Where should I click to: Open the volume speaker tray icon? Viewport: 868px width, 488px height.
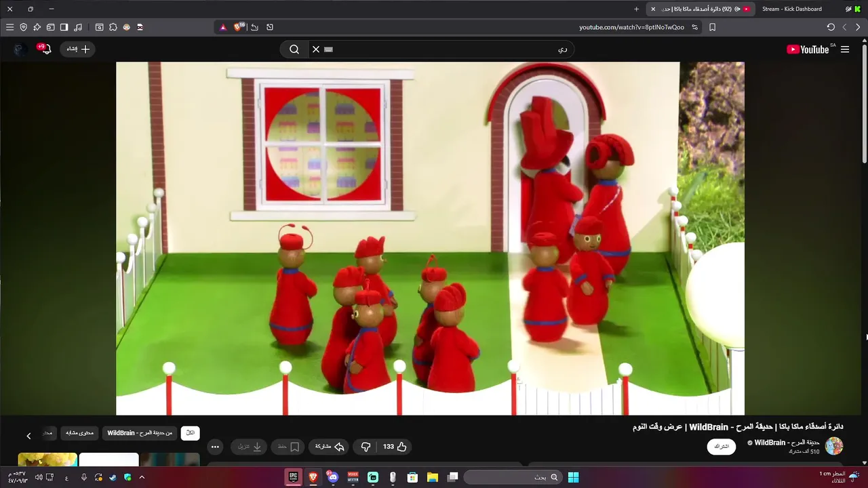click(39, 477)
